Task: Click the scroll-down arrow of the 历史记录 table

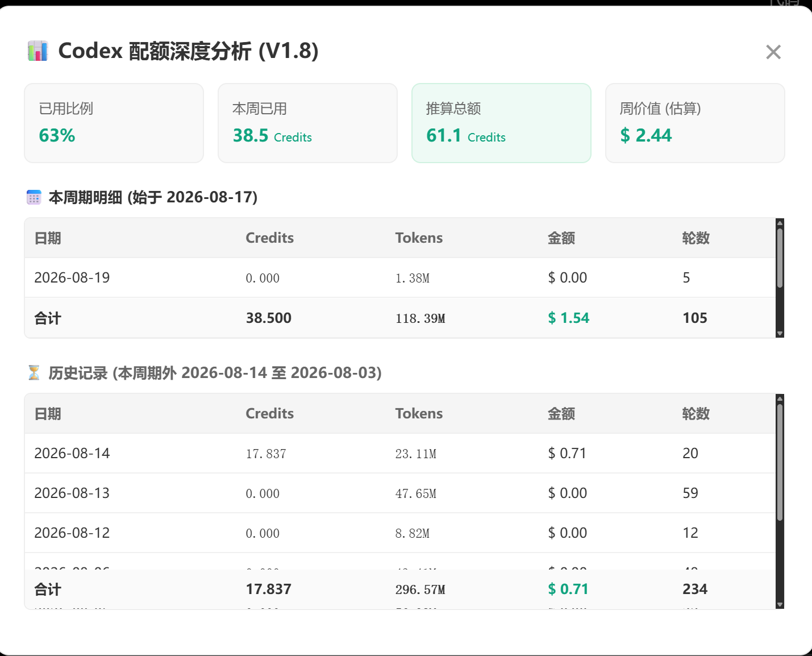Action: point(780,605)
